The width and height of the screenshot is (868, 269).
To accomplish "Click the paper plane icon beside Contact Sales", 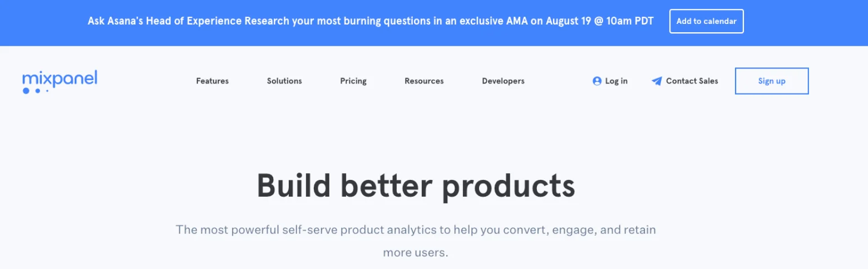I will point(657,81).
